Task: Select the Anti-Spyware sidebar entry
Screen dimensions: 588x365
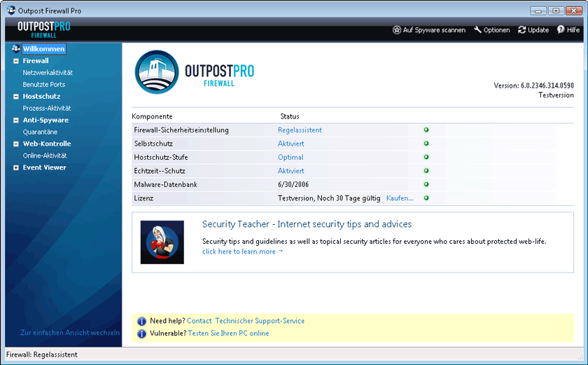Action: (x=45, y=120)
